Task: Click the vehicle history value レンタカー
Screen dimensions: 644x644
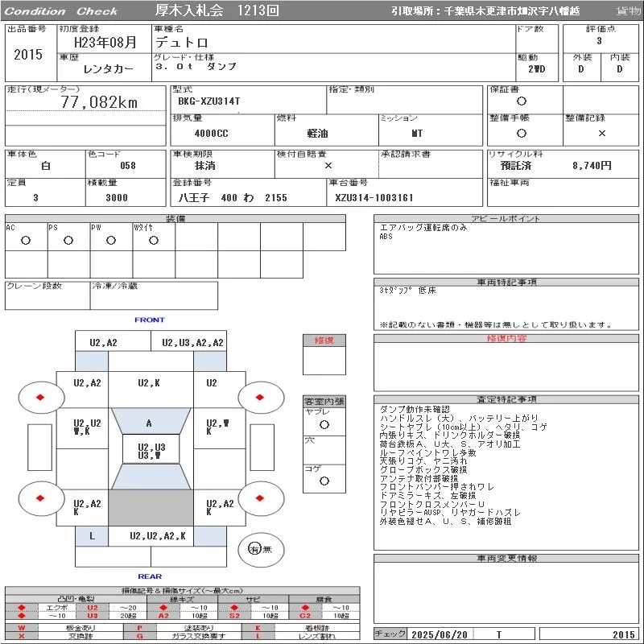Action: point(108,68)
